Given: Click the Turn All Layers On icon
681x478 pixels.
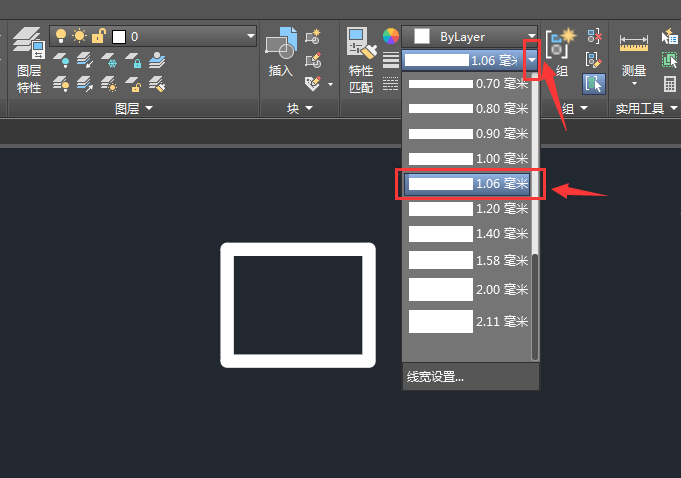Looking at the screenshot, I should (x=61, y=83).
